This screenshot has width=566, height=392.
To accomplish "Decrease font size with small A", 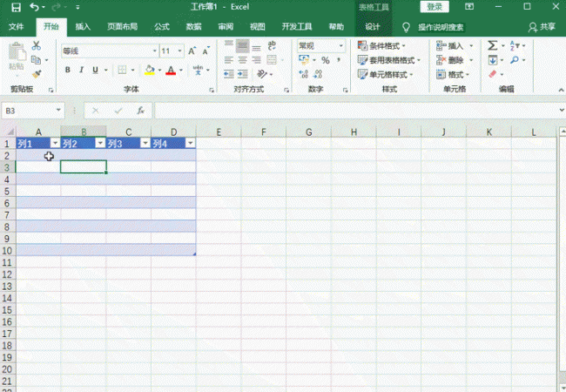I will [x=206, y=51].
